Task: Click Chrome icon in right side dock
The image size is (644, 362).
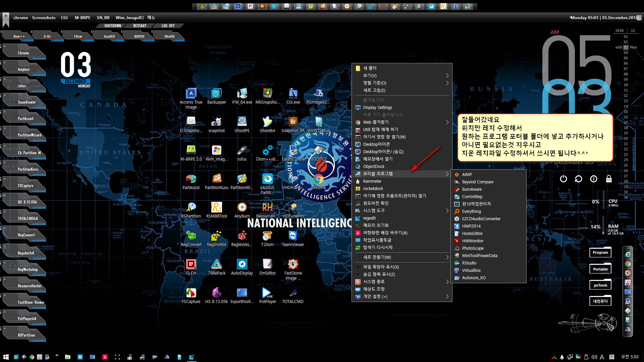Action: tap(628, 264)
